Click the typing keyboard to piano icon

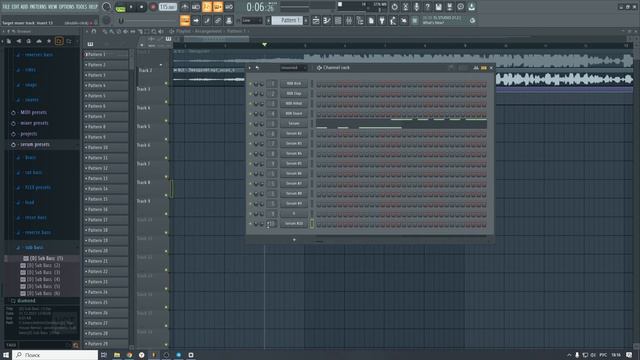(185, 20)
